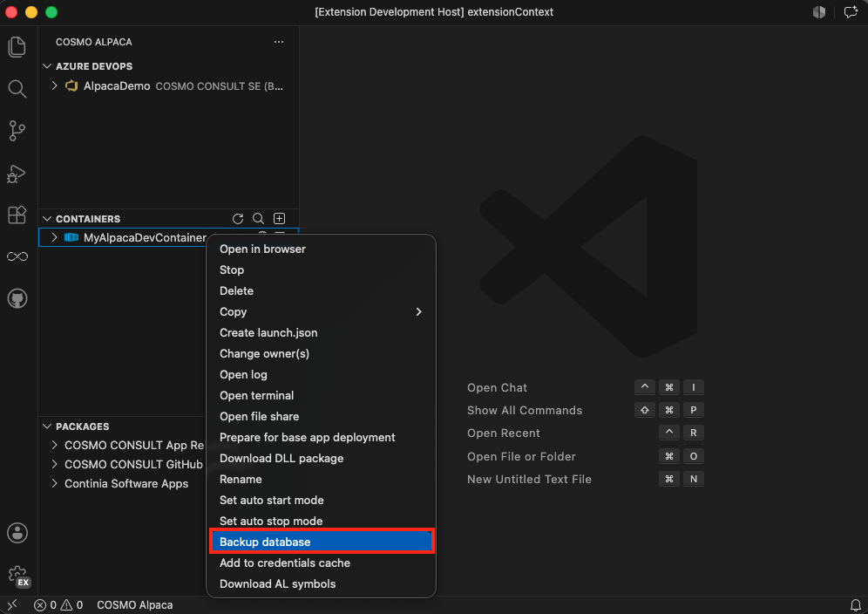Select Download AL symbols
This screenshot has width=868, height=614.
[x=322, y=584]
